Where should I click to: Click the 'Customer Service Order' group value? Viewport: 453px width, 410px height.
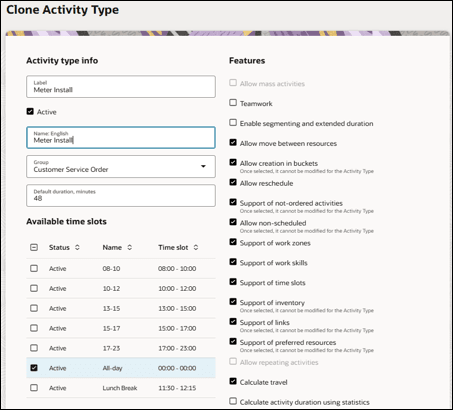click(71, 169)
